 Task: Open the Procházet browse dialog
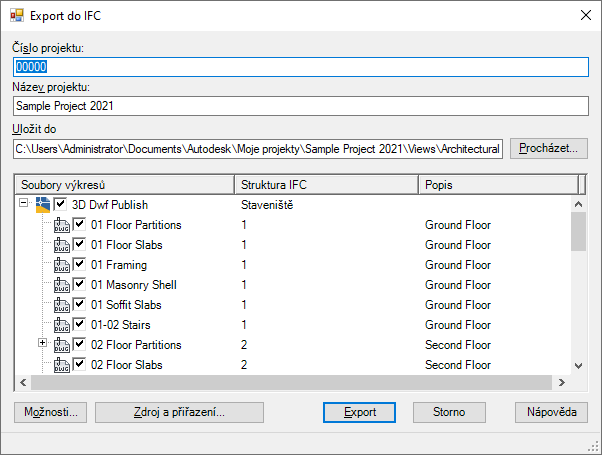click(x=549, y=148)
